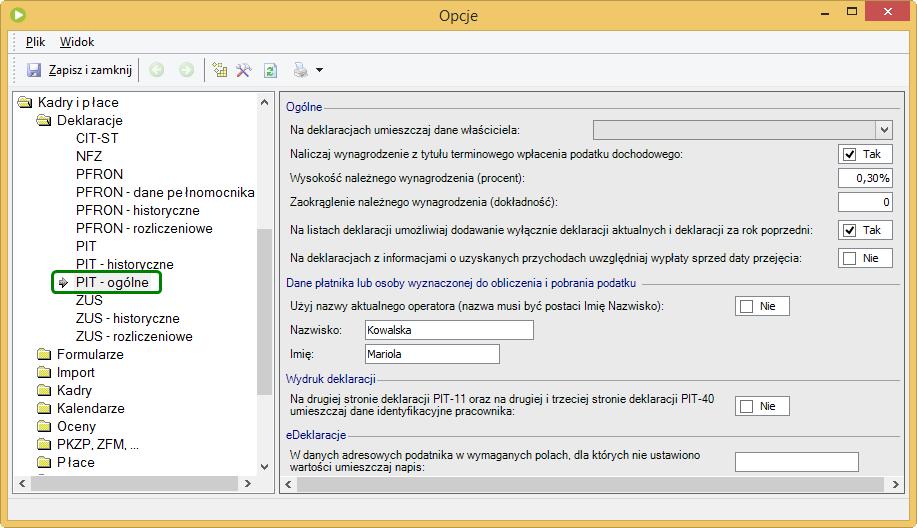
Task: Open the Widok menu
Action: (x=77, y=42)
